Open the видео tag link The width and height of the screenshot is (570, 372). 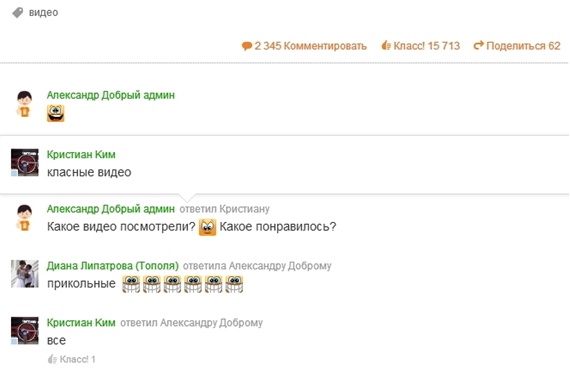pyautogui.click(x=43, y=12)
